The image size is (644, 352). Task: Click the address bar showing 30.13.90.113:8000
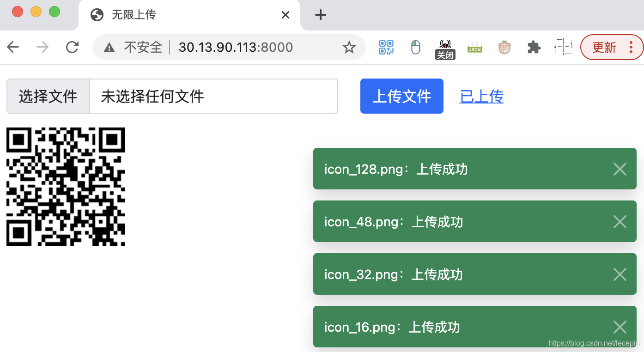[x=229, y=47]
